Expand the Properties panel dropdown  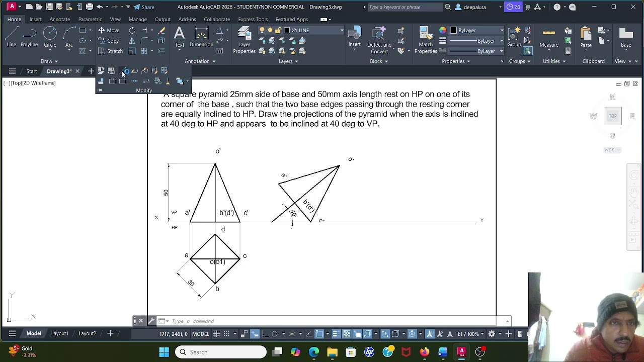tap(456, 61)
